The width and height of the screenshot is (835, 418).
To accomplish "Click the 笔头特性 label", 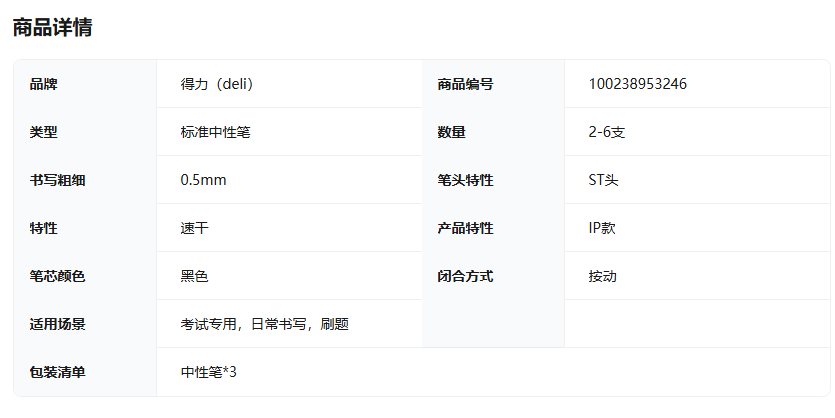I will coord(465,180).
